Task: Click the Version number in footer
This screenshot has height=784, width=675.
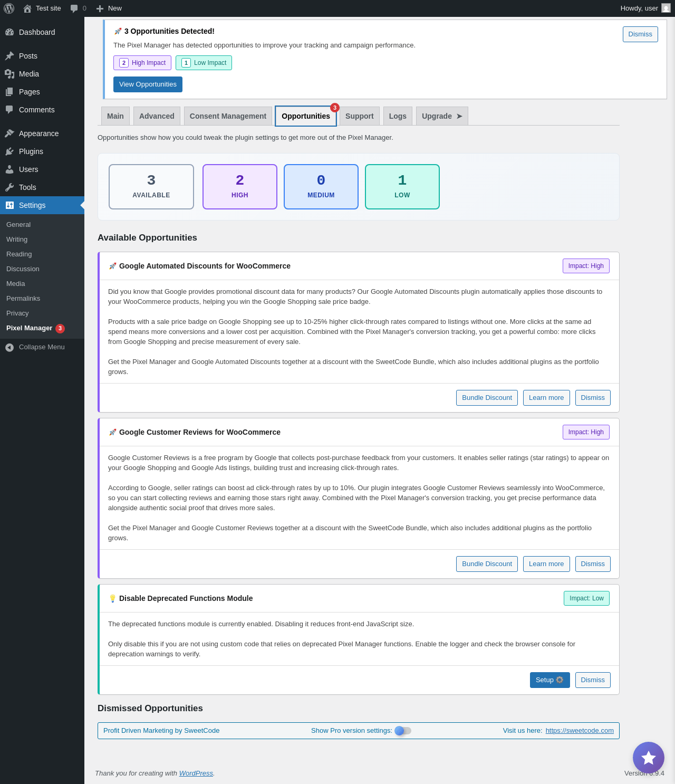Action: [x=644, y=773]
